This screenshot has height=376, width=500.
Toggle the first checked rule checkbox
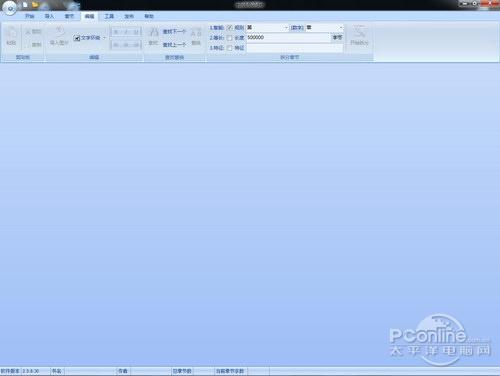(229, 28)
